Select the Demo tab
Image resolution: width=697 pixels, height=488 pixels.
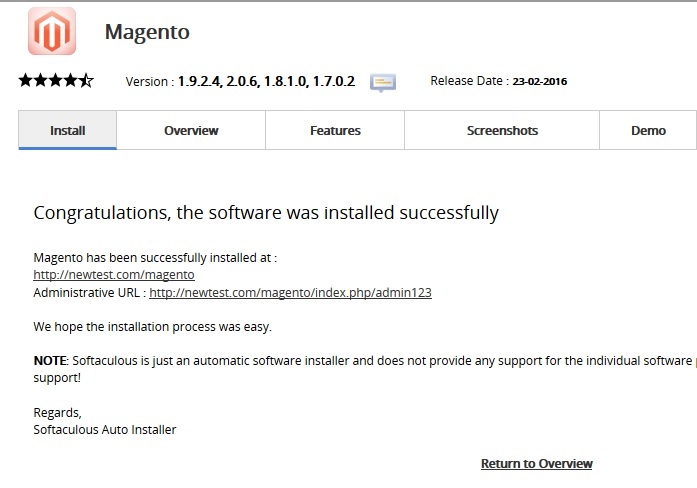(648, 131)
